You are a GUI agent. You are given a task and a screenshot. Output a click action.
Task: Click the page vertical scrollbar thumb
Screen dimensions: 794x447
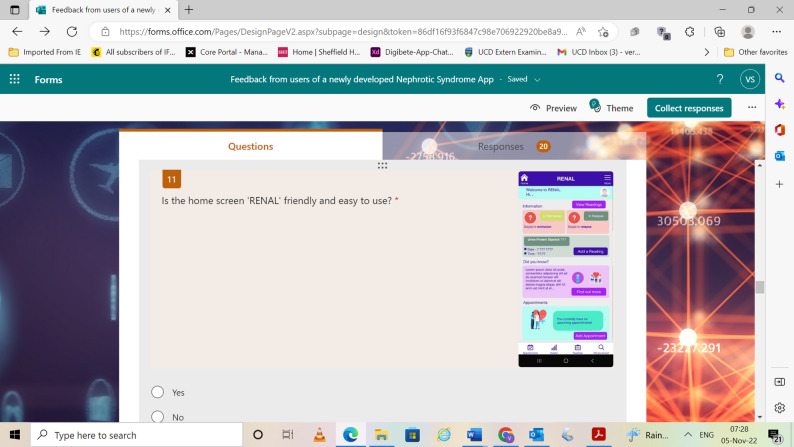[x=760, y=287]
